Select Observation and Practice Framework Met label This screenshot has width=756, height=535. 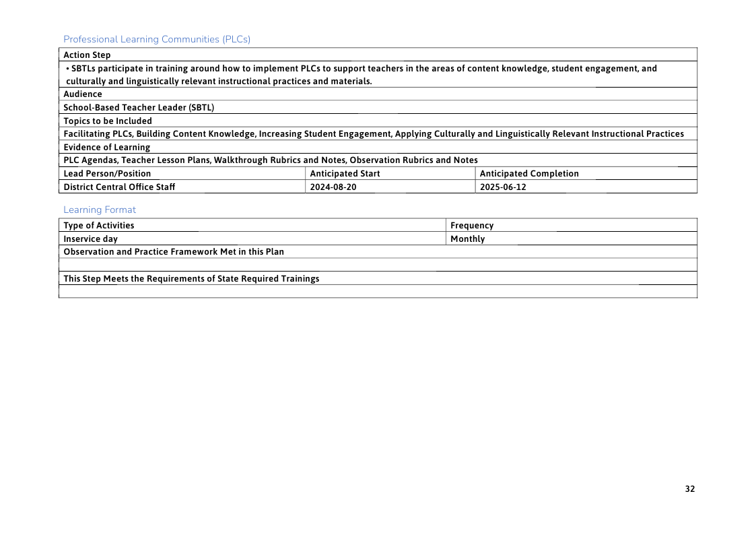tap(174, 252)
